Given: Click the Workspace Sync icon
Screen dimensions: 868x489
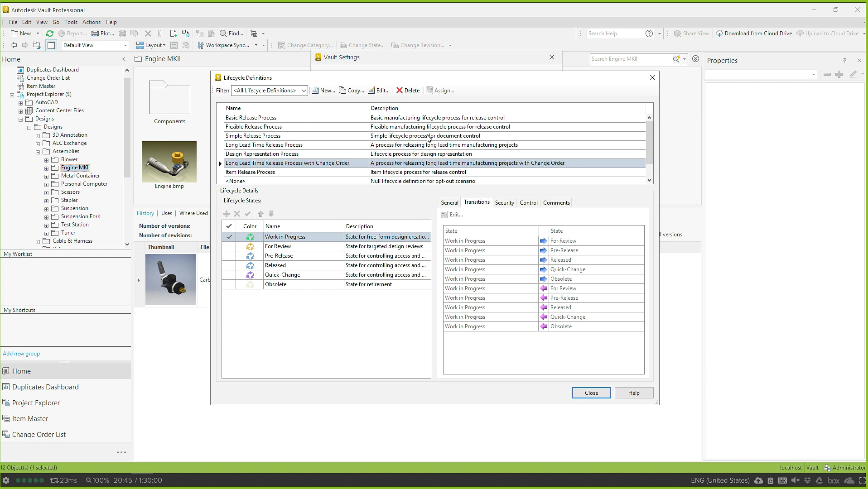Looking at the screenshot, I should coord(201,45).
